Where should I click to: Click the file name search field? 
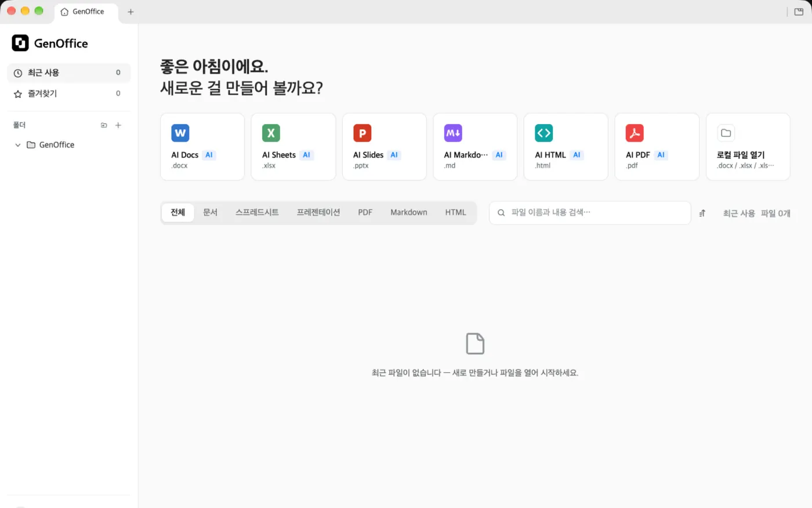590,213
